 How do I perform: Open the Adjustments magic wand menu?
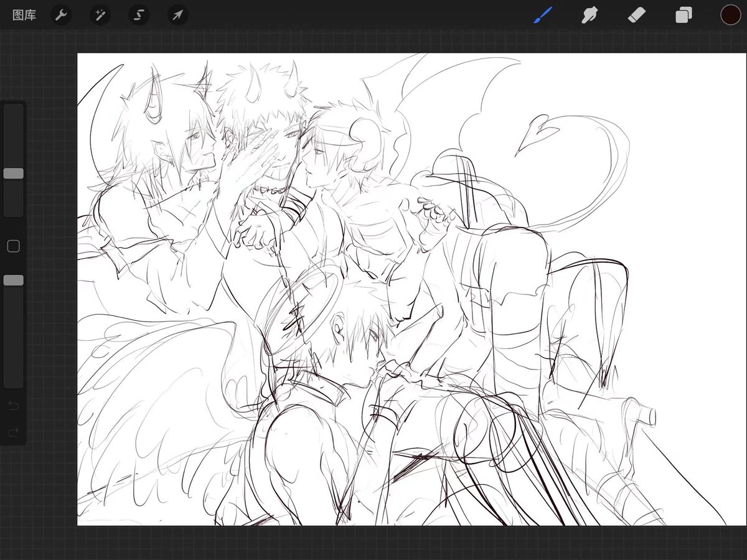click(x=100, y=15)
